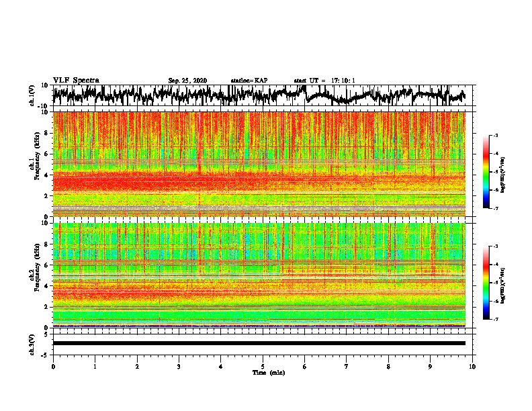The width and height of the screenshot is (532, 411).
Task: Select the "Time (min)" axis title
Action: pos(269,373)
